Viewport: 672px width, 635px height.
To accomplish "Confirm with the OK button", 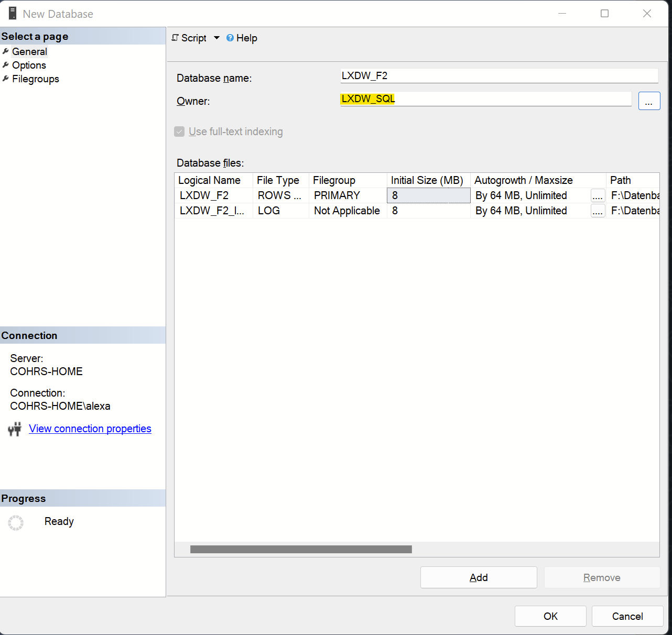I will [x=550, y=616].
